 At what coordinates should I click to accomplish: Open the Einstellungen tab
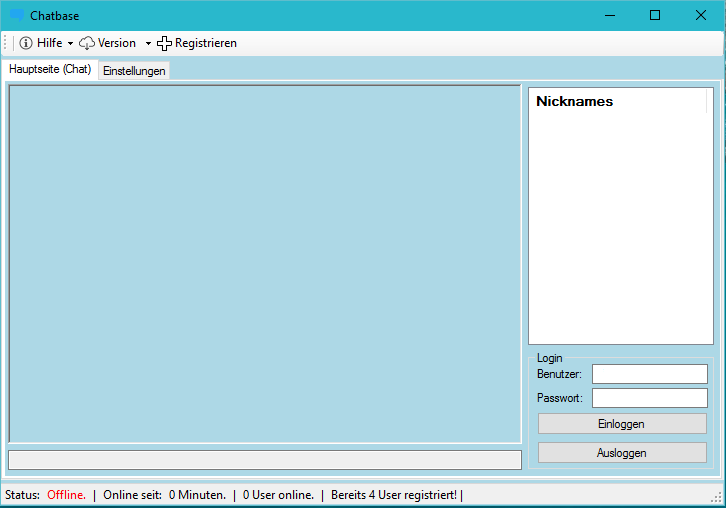[134, 71]
